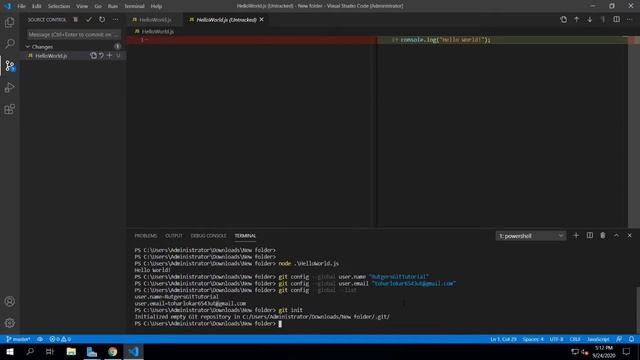Open the Run menu
This screenshot has height=360, width=640.
pos(113,6)
